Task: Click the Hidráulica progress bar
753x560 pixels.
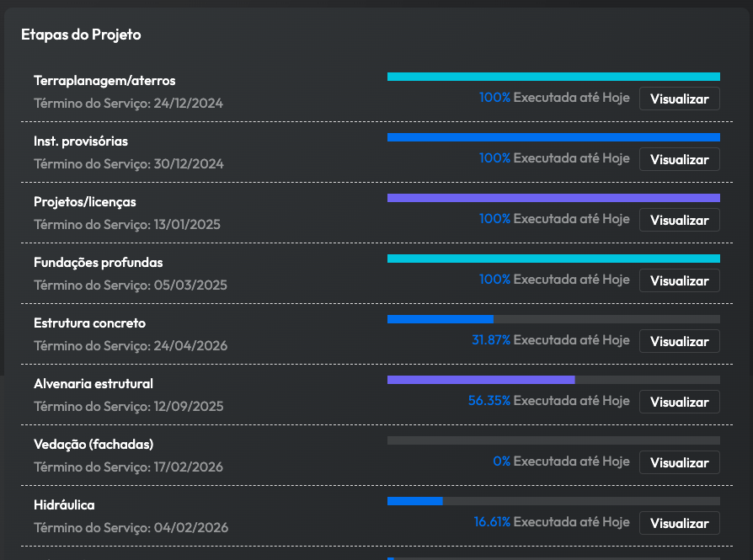Action: [x=553, y=501]
